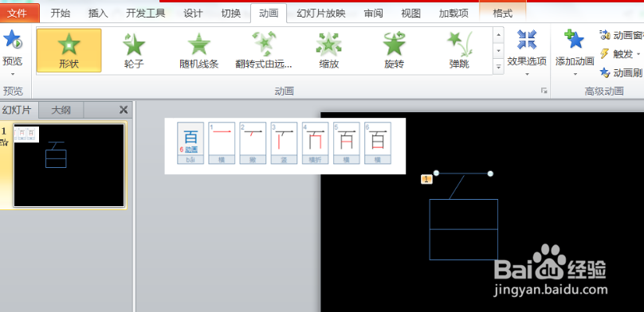This screenshot has height=312, width=644.
Task: Click animation order tag 1 on slide
Action: click(426, 179)
